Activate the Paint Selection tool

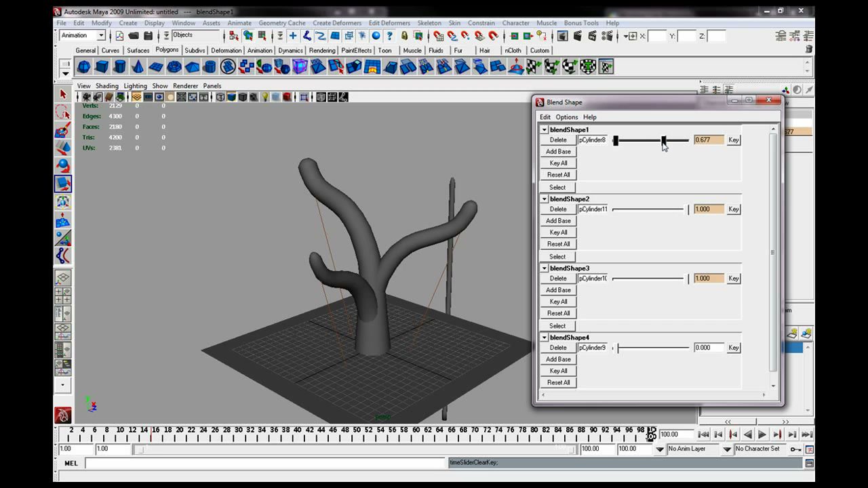[x=63, y=130]
